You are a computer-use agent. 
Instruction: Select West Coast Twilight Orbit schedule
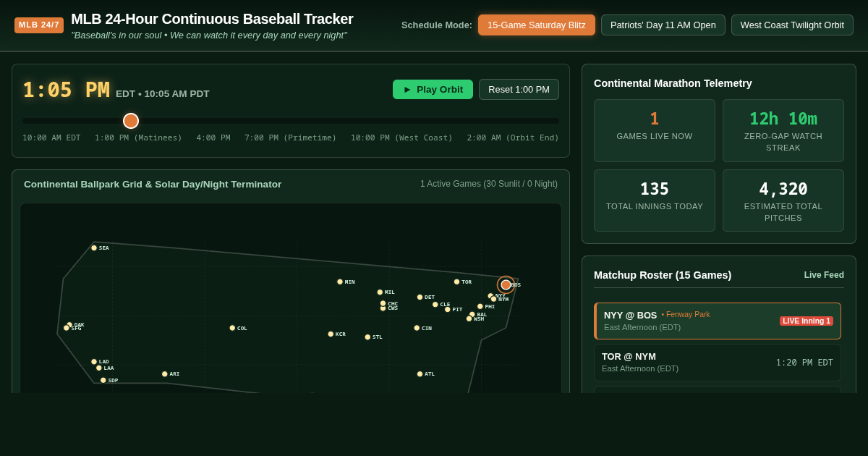point(792,25)
